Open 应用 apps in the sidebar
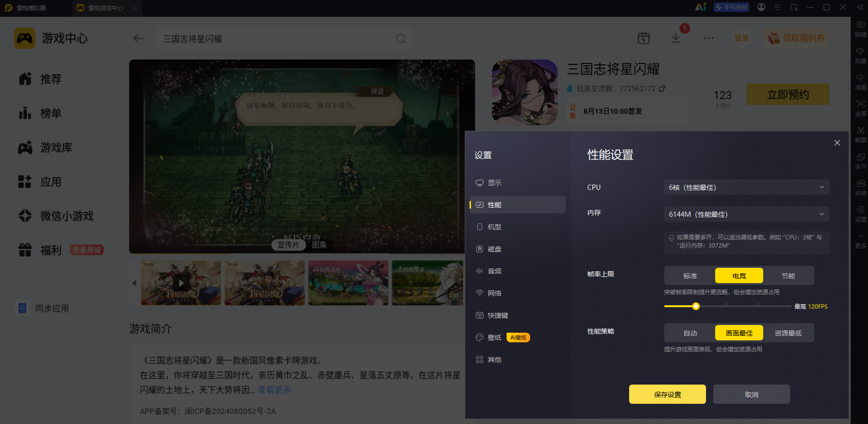 click(40, 182)
